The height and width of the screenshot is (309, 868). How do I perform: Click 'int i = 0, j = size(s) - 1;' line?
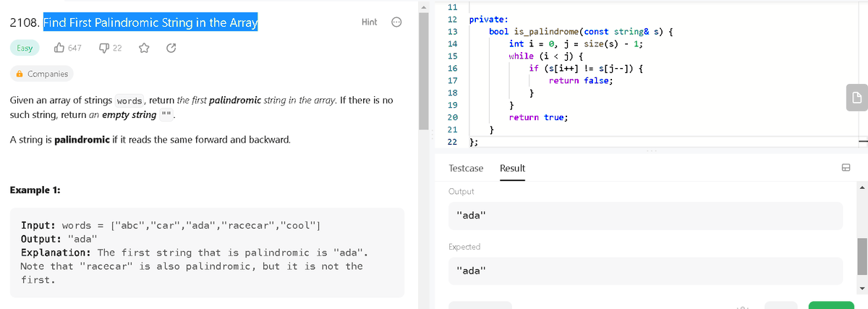pyautogui.click(x=576, y=43)
